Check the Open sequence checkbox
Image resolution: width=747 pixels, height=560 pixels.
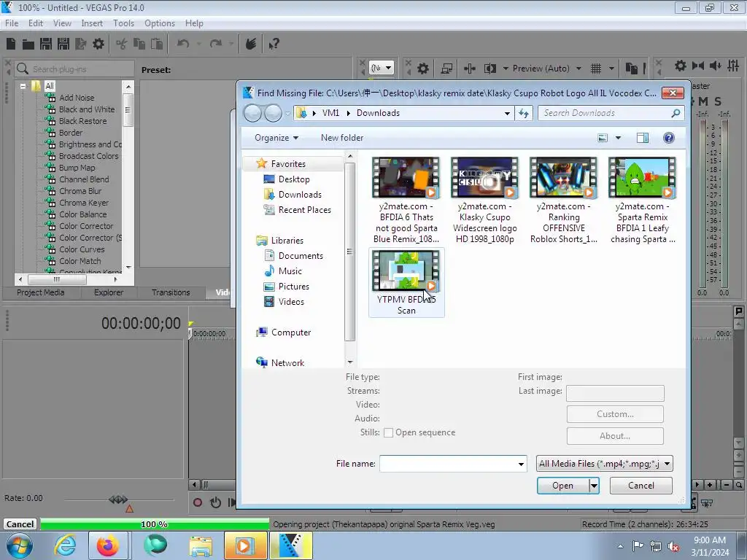(388, 433)
